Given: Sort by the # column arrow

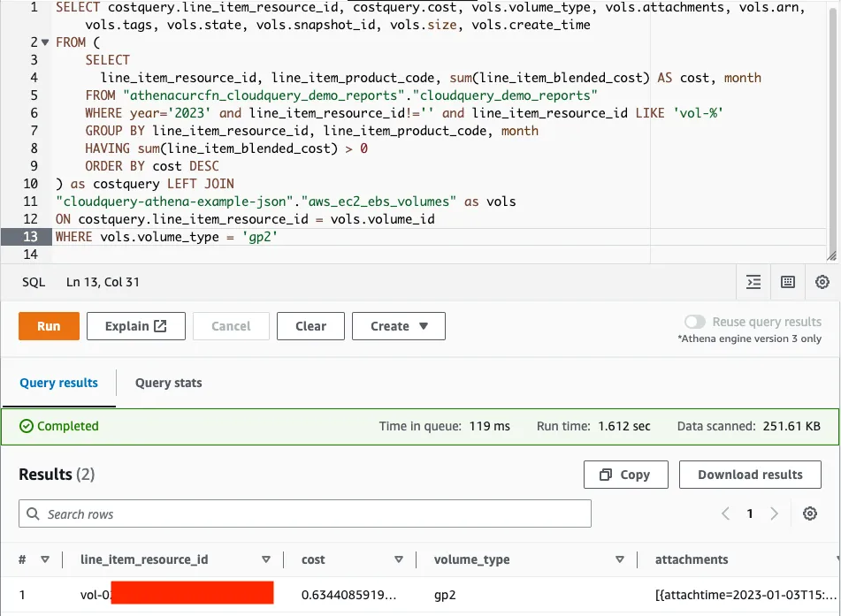Looking at the screenshot, I should tap(45, 559).
